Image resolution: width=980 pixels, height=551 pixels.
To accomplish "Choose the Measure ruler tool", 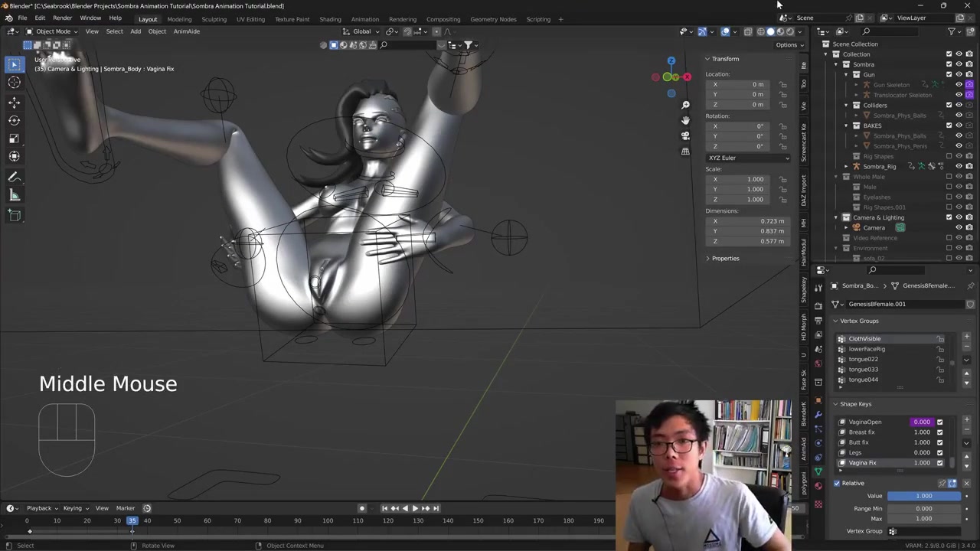I will coord(14,195).
